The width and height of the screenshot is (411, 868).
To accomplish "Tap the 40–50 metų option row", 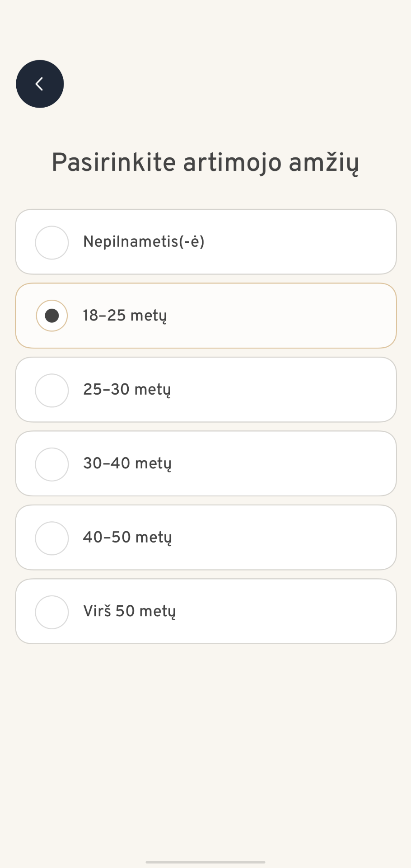I will click(x=205, y=537).
